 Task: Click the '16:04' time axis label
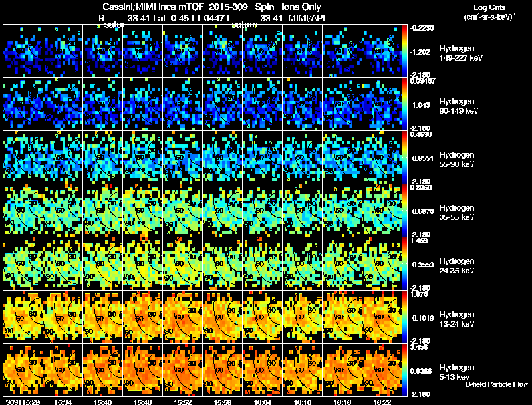click(263, 402)
